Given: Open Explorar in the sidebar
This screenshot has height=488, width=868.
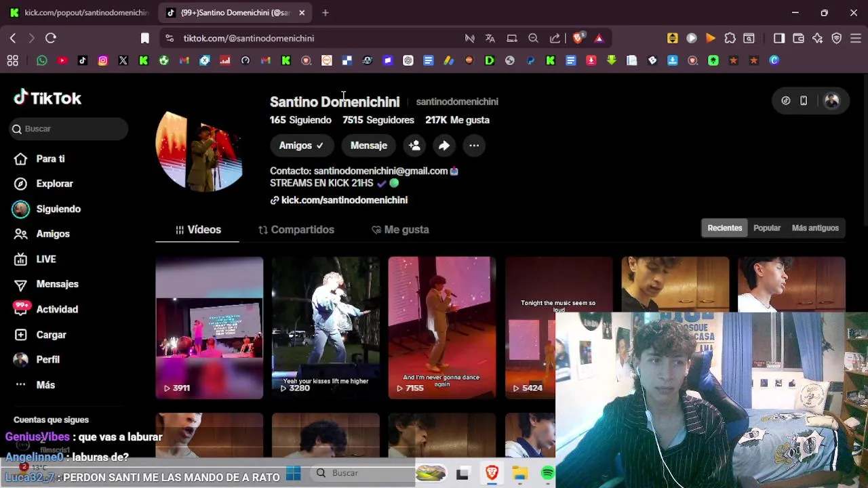Looking at the screenshot, I should click(x=44, y=184).
